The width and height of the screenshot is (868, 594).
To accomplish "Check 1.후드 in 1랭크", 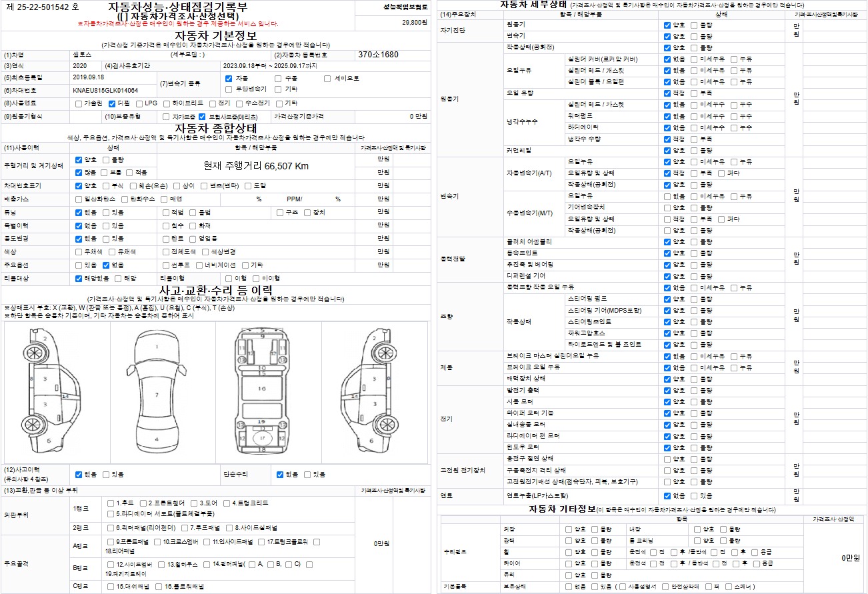I will pos(111,503).
